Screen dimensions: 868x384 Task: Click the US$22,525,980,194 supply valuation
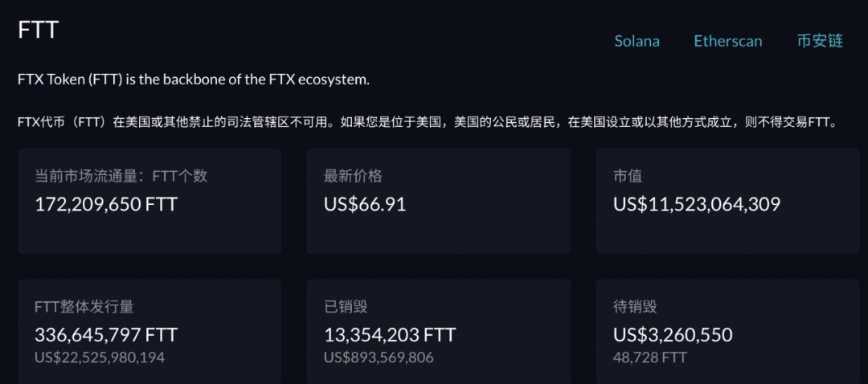100,357
